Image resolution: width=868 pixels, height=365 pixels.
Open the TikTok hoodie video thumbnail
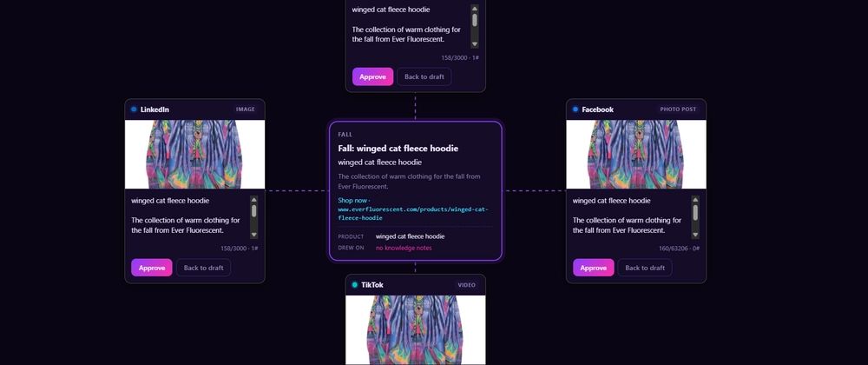[416, 329]
